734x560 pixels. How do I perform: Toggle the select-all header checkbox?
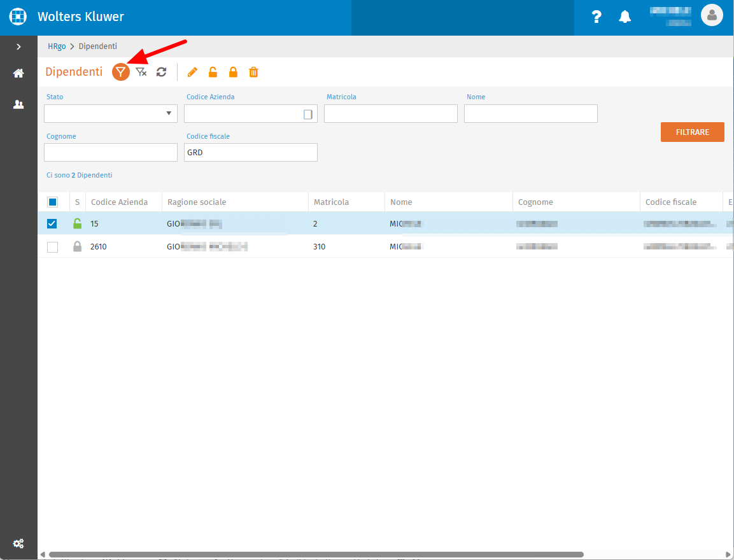tap(52, 202)
